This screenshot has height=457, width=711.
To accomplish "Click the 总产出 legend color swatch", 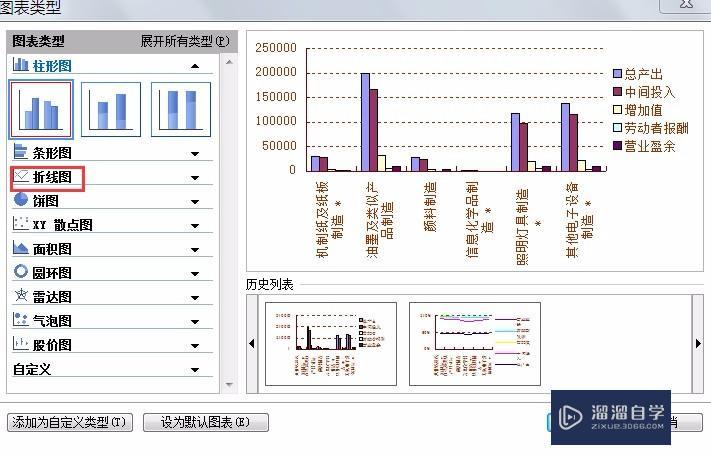I will (617, 73).
